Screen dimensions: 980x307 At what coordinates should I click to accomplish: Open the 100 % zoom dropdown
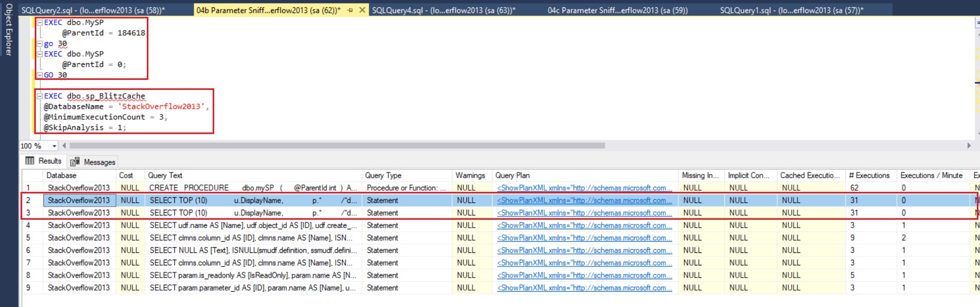point(54,146)
